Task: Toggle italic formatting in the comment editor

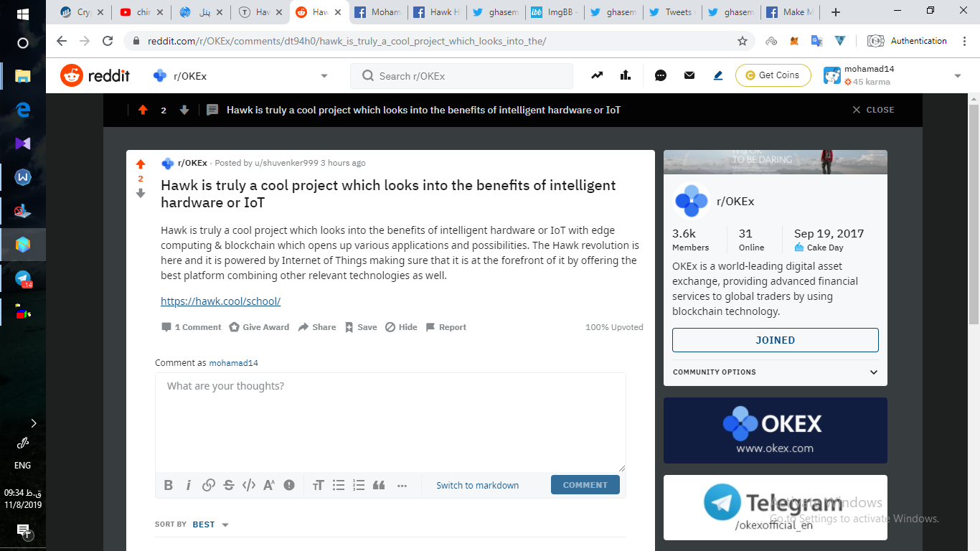Action: click(x=189, y=485)
